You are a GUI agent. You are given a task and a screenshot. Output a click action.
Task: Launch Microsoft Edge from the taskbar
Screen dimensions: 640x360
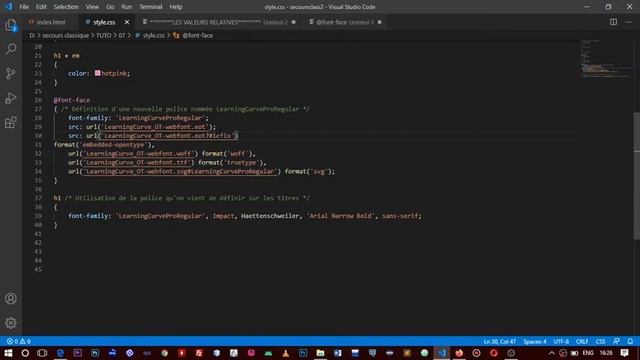pyautogui.click(x=60, y=353)
